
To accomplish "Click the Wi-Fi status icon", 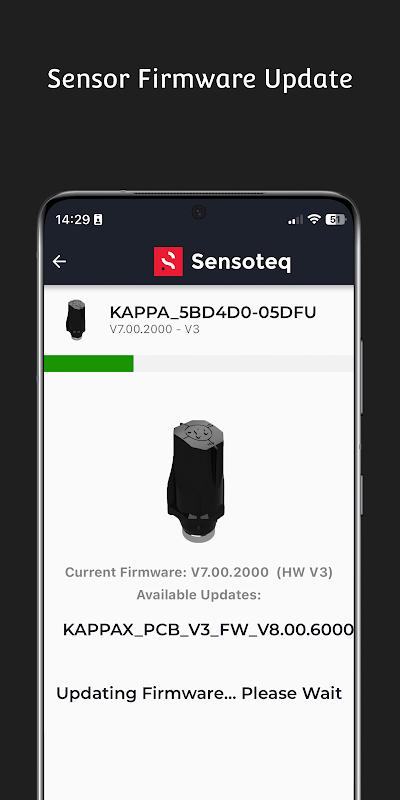I will tap(314, 219).
